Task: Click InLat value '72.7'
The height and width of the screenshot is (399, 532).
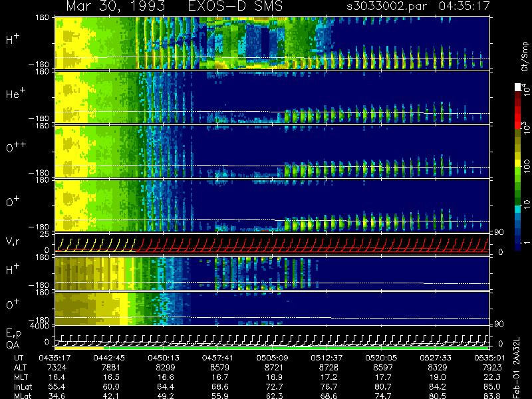Action: pyautogui.click(x=274, y=386)
